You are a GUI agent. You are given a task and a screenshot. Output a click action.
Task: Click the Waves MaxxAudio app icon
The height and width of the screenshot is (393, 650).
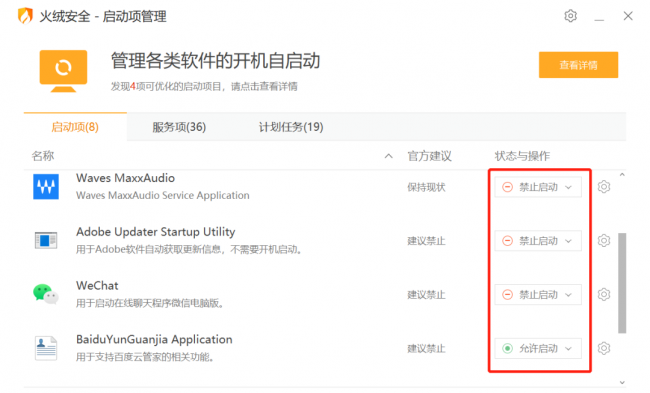(46, 187)
